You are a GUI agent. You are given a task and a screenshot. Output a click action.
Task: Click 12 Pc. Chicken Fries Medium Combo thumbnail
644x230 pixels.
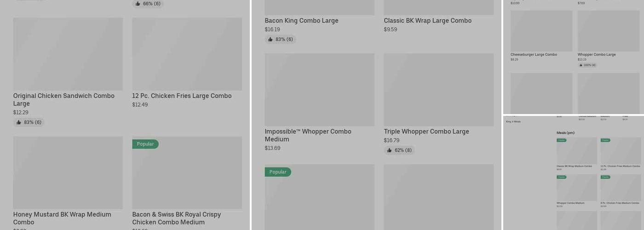point(620,151)
